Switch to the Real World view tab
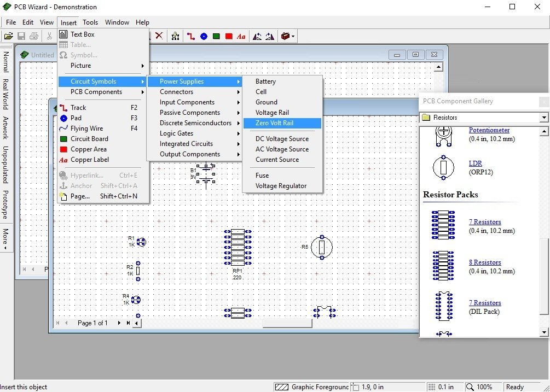This screenshot has width=550, height=392. click(6, 94)
